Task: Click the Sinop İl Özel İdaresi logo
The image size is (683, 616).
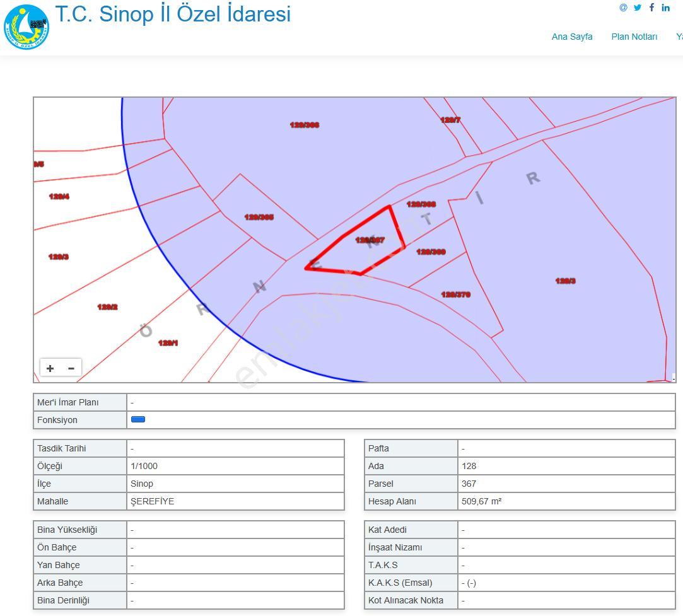Action: click(26, 27)
